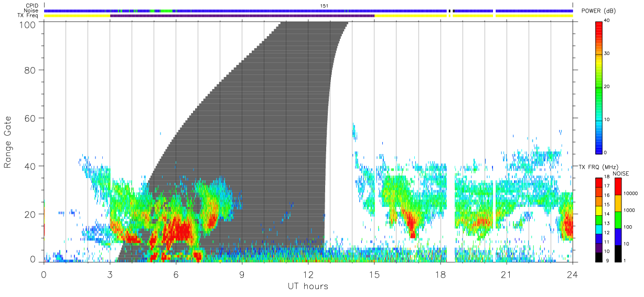
Task: Click the Noise row label above the plot
Action: [31, 10]
